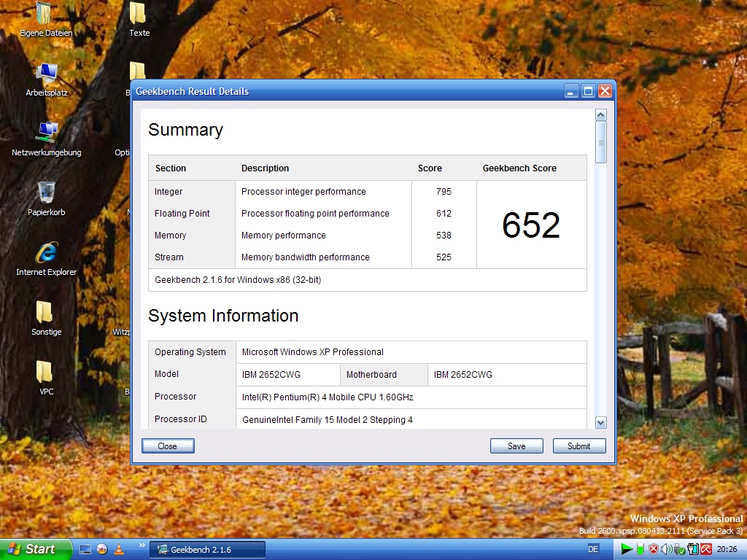This screenshot has width=747, height=560.
Task: Click the Submit button
Action: coord(579,446)
